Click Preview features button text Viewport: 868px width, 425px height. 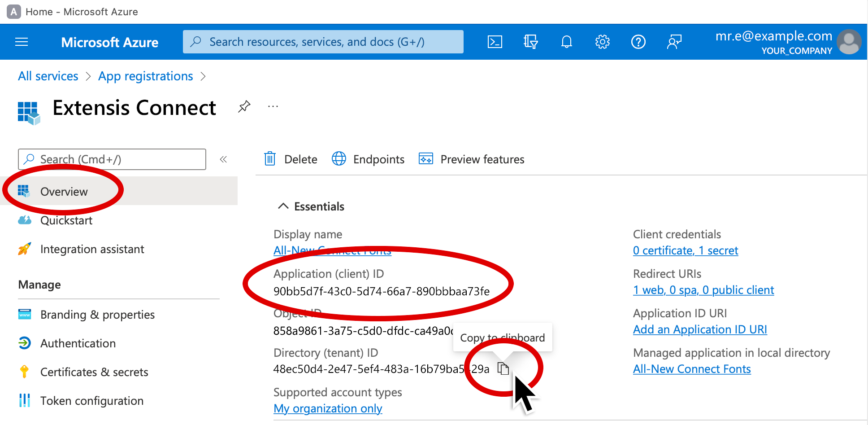[x=482, y=159]
